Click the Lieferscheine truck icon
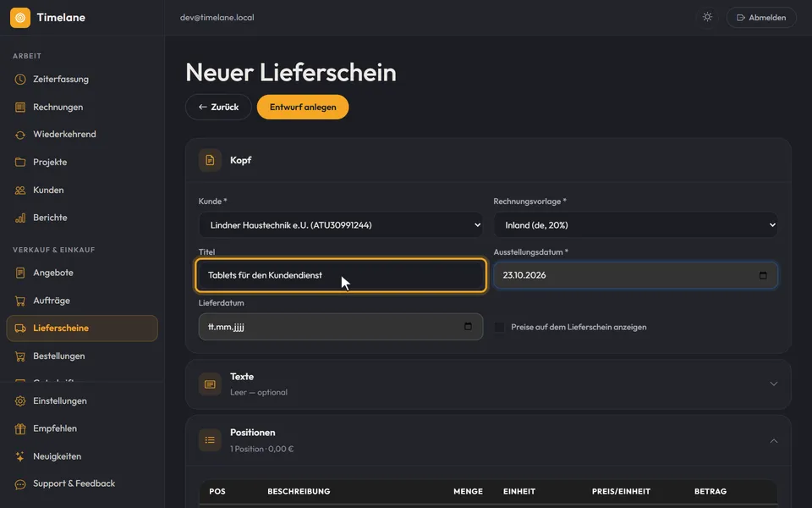This screenshot has width=812, height=508. click(x=20, y=329)
